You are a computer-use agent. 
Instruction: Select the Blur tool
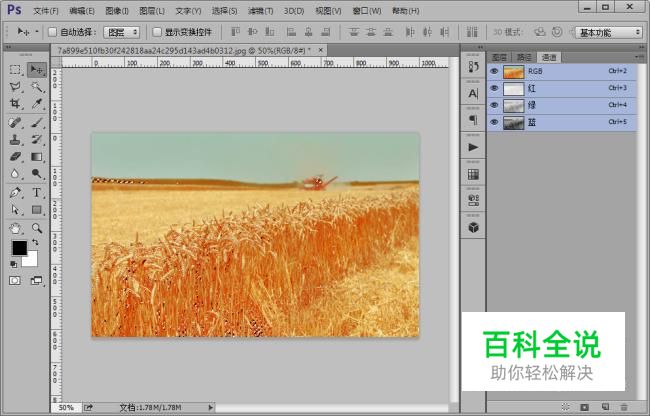tap(15, 174)
